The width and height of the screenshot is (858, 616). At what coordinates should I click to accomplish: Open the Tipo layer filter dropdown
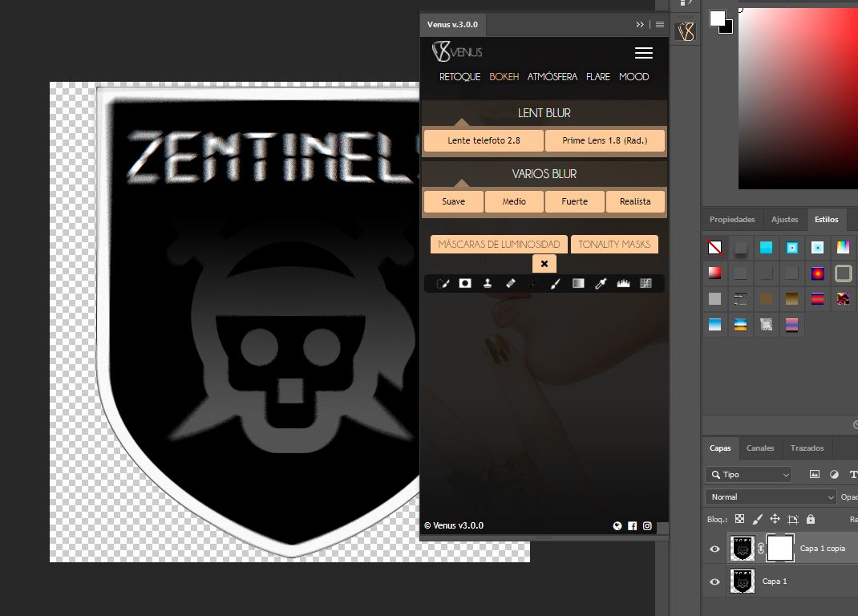[749, 474]
